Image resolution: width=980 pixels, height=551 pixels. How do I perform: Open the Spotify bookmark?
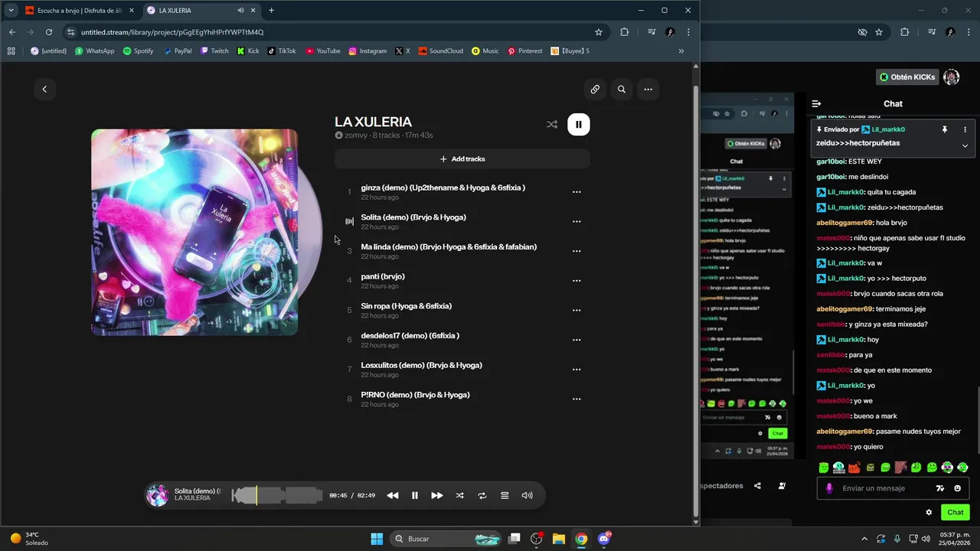[138, 51]
